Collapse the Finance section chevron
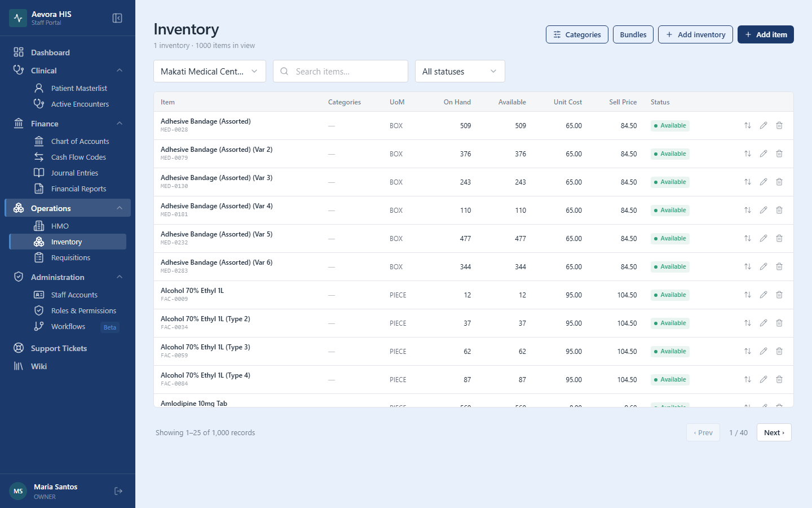Viewport: 812px width, 508px height. (x=120, y=123)
